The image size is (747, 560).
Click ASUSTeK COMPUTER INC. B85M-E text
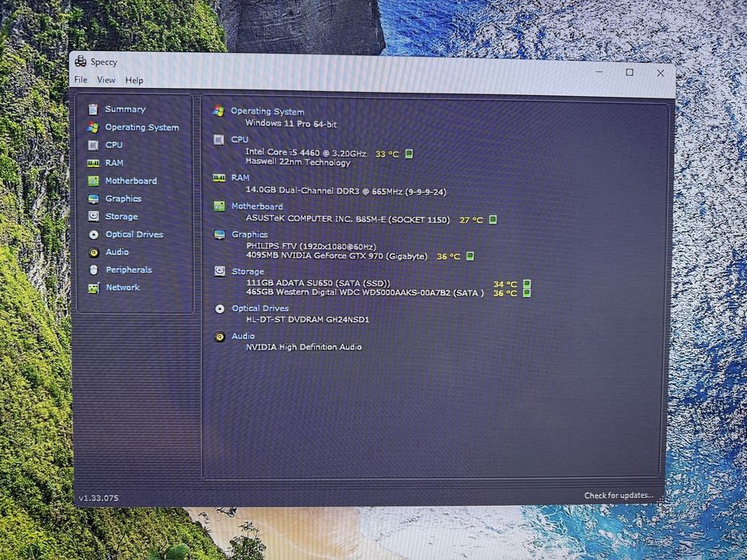point(347,219)
